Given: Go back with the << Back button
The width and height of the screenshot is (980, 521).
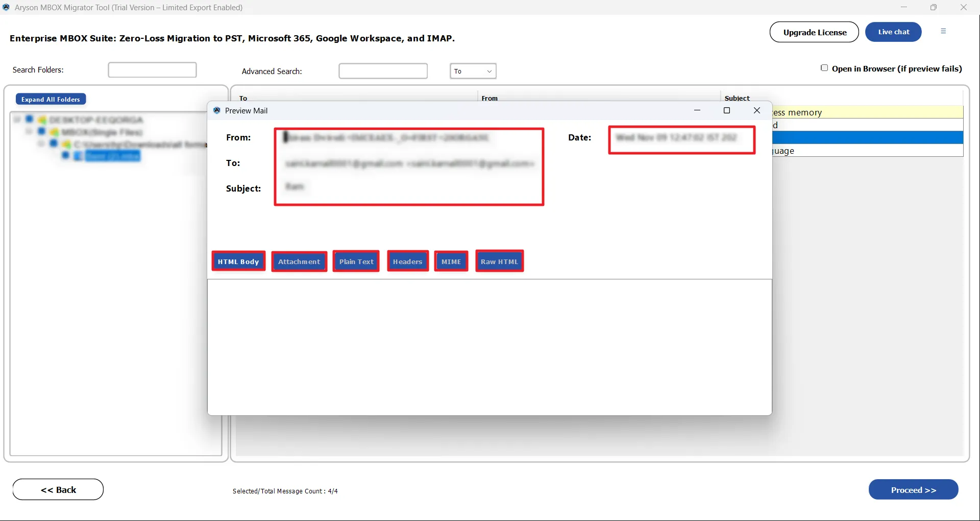Looking at the screenshot, I should [x=58, y=490].
